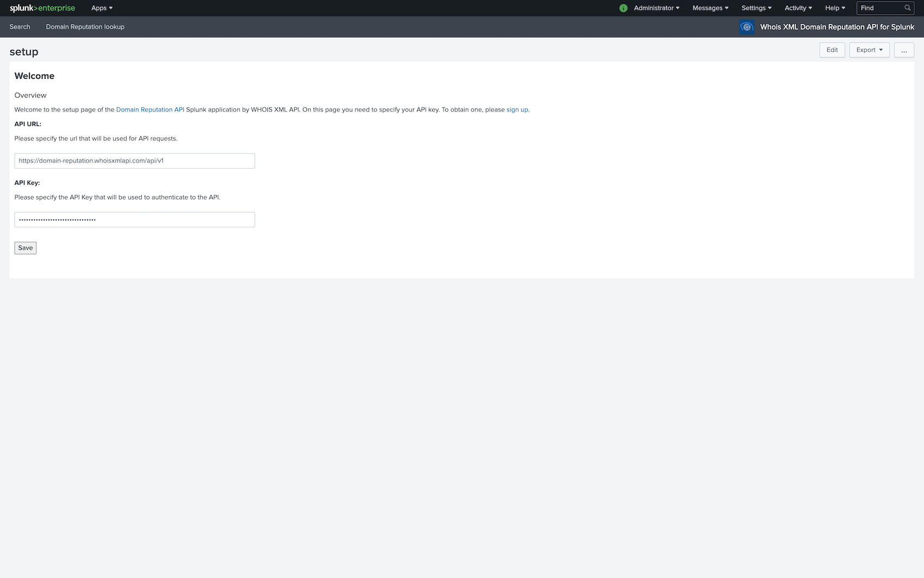Follow the sign up link
The width and height of the screenshot is (924, 578).
point(517,110)
